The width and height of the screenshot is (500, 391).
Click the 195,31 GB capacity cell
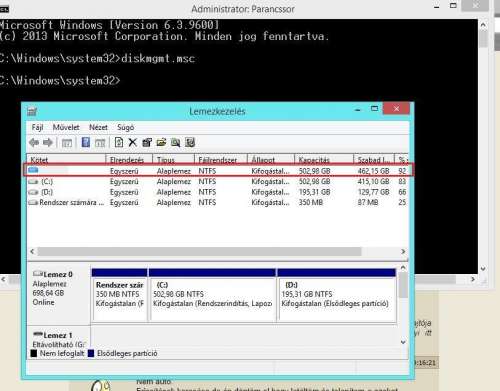pos(314,192)
